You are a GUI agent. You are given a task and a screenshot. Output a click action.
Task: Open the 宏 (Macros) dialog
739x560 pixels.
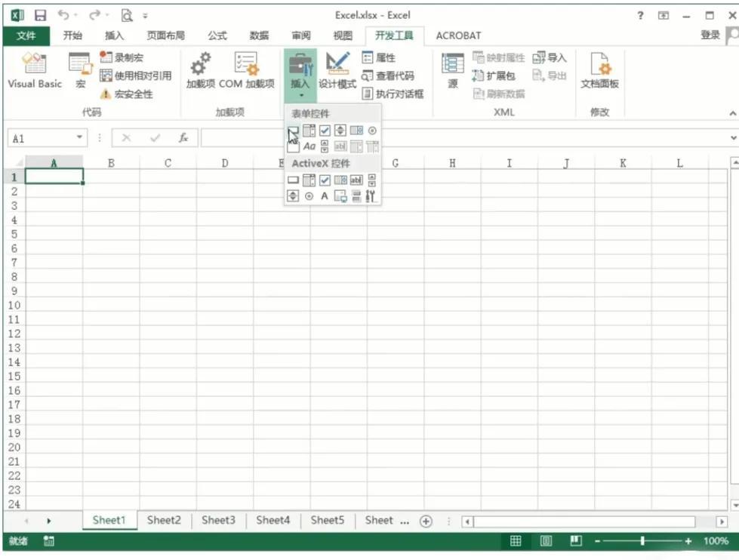coord(81,71)
